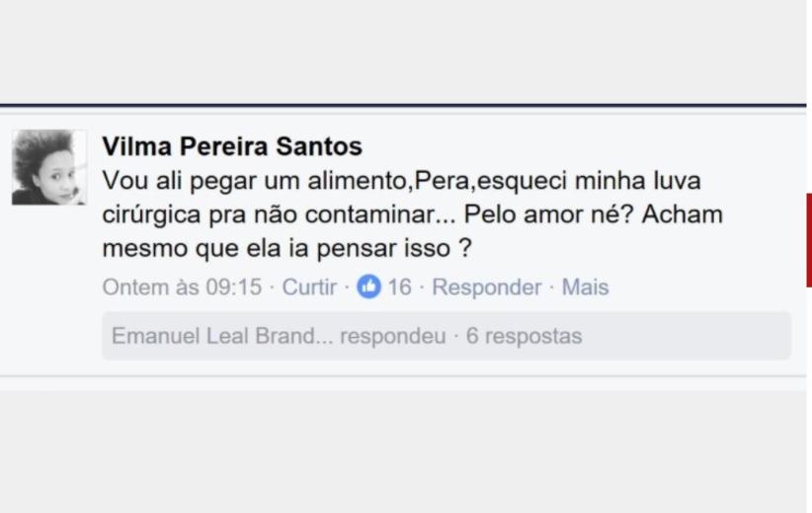Click Responder to reply to comment

point(486,288)
